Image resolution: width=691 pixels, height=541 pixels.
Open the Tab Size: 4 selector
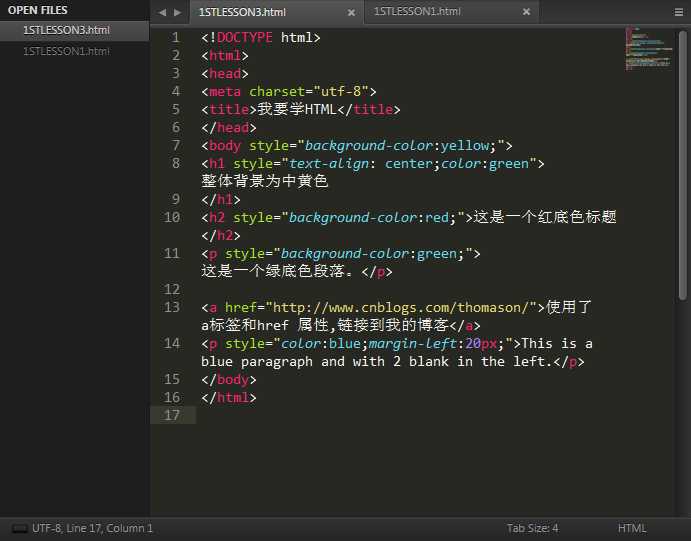[x=532, y=528]
